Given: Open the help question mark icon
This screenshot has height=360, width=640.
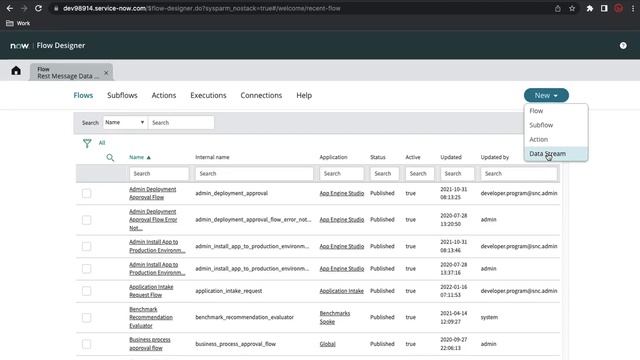Looking at the screenshot, I should pos(623,46).
